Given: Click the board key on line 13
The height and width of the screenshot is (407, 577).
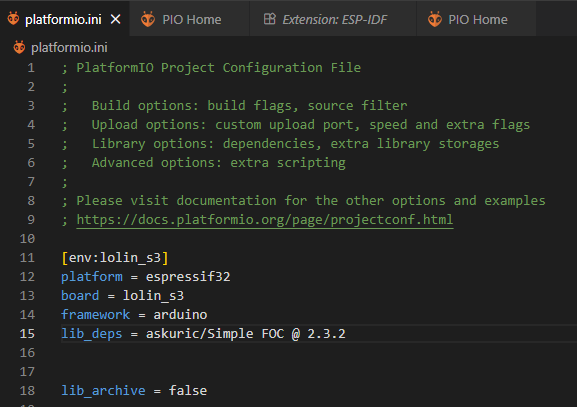Looking at the screenshot, I should [80, 295].
